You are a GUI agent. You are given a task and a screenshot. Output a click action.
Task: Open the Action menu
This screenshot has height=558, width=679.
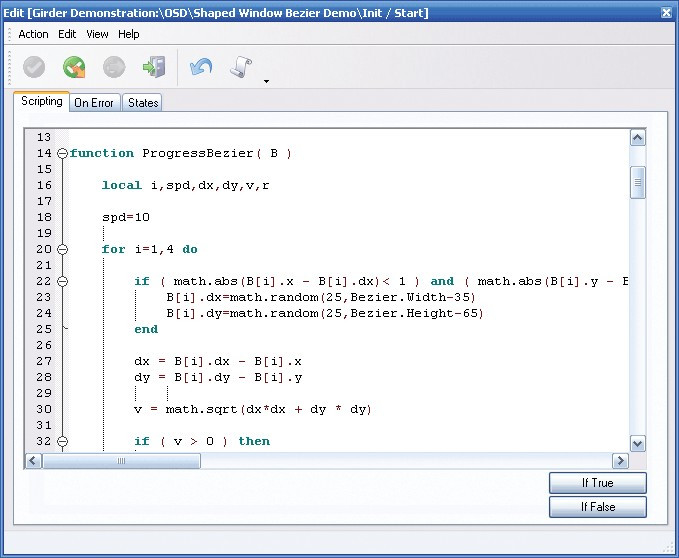pyautogui.click(x=33, y=34)
